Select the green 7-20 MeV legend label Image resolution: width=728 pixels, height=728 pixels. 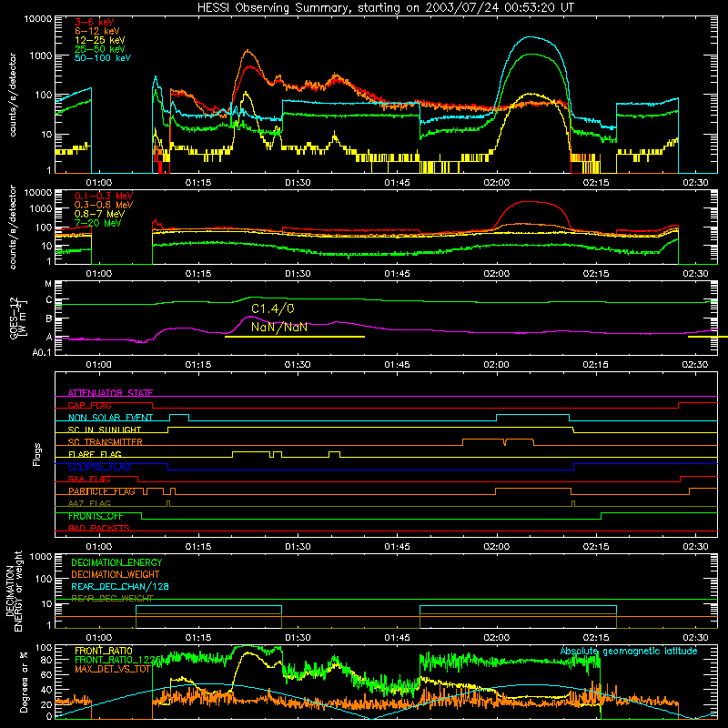98,223
